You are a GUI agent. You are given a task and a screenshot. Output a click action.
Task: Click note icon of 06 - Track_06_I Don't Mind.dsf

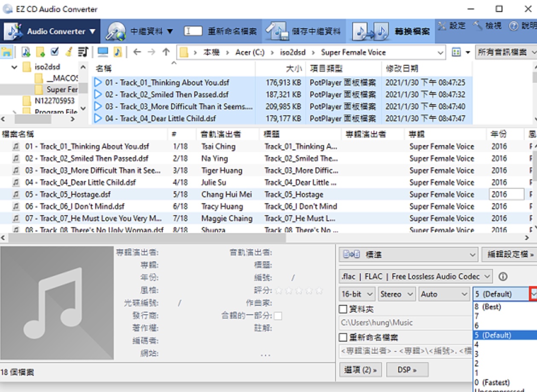[16, 206]
